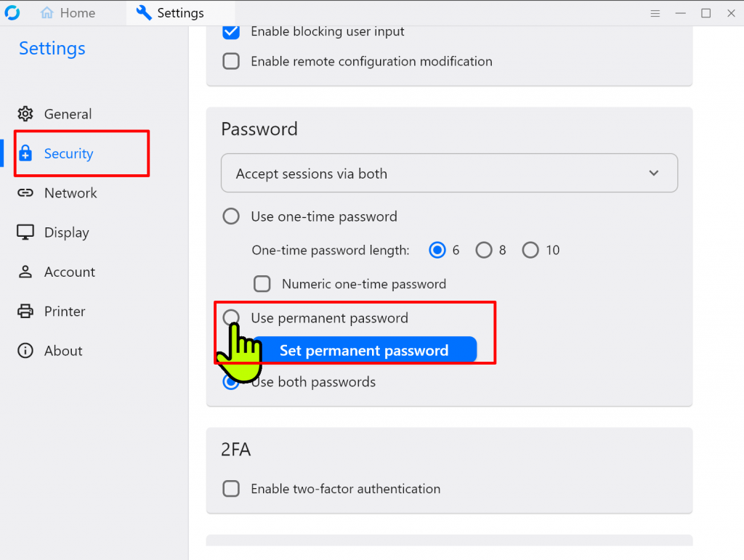Click the Display monitor icon
This screenshot has height=560, width=744.
pos(25,232)
